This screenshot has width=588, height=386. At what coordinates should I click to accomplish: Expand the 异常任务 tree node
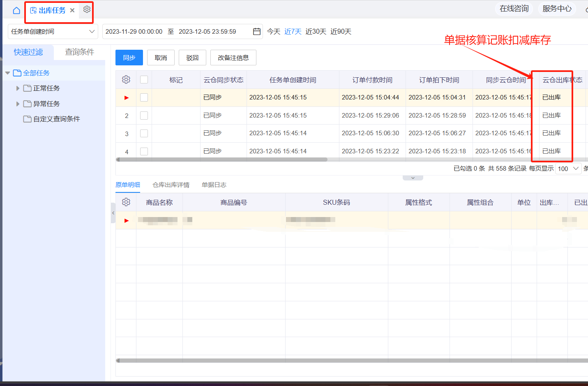(x=18, y=104)
